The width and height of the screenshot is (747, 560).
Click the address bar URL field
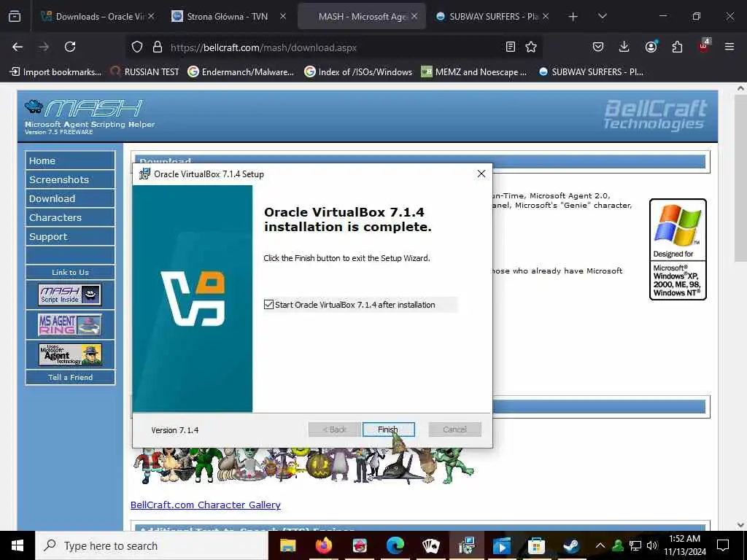[333, 47]
